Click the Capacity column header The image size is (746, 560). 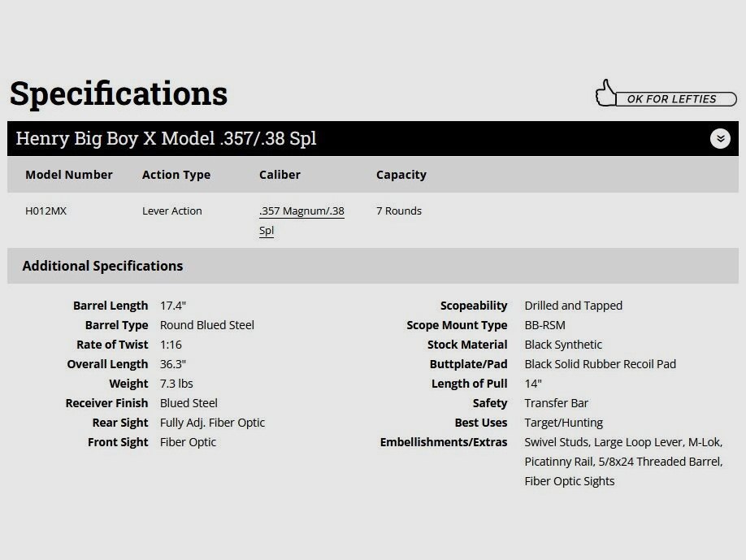[x=401, y=175]
